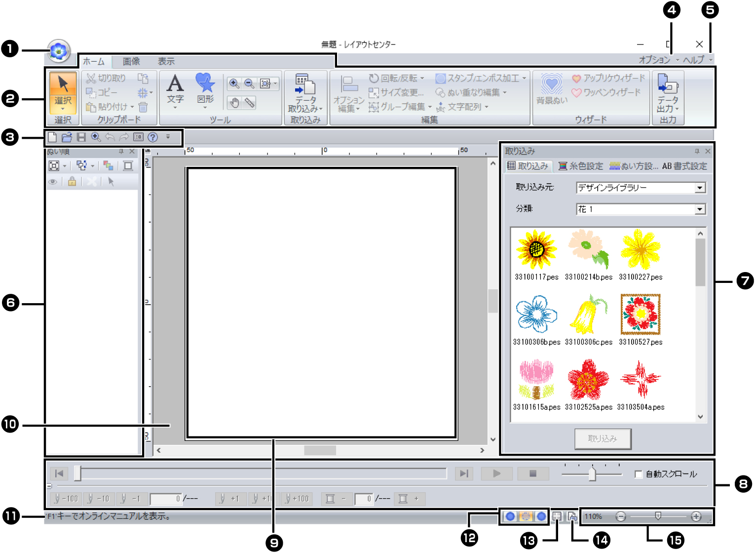This screenshot has height=553, width=756.
Task: Click the +100 stitch forward button
Action: pyautogui.click(x=296, y=499)
